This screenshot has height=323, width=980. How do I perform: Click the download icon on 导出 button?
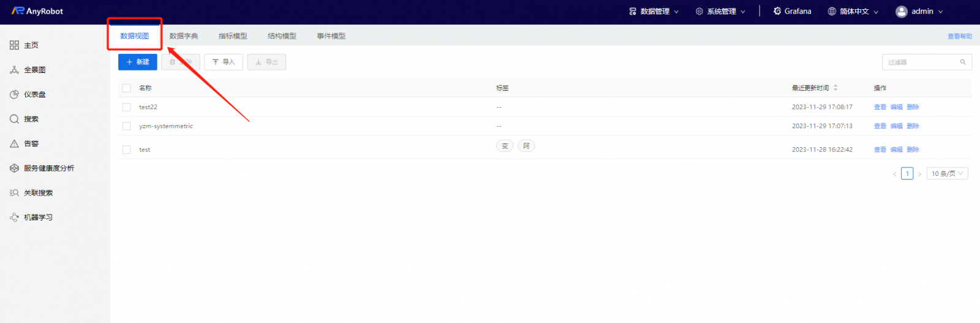click(258, 62)
